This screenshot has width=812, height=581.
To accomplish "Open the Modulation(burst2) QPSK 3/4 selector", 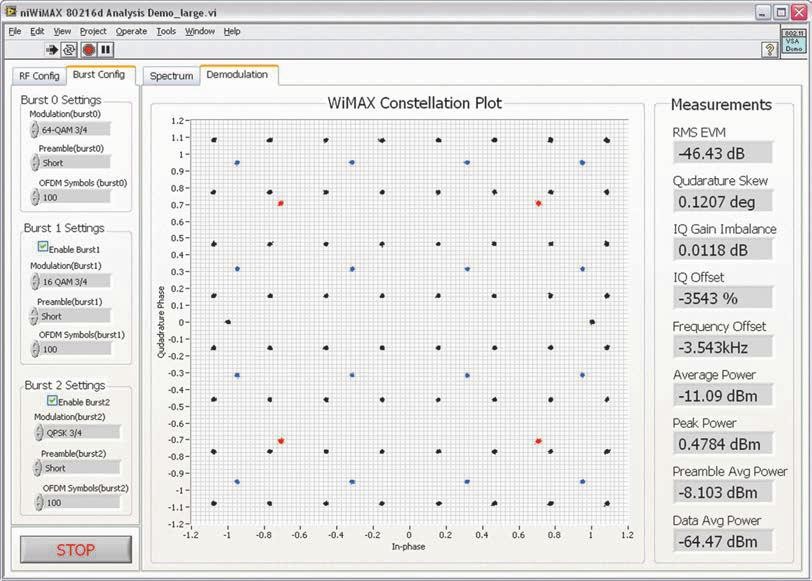I will click(x=77, y=432).
